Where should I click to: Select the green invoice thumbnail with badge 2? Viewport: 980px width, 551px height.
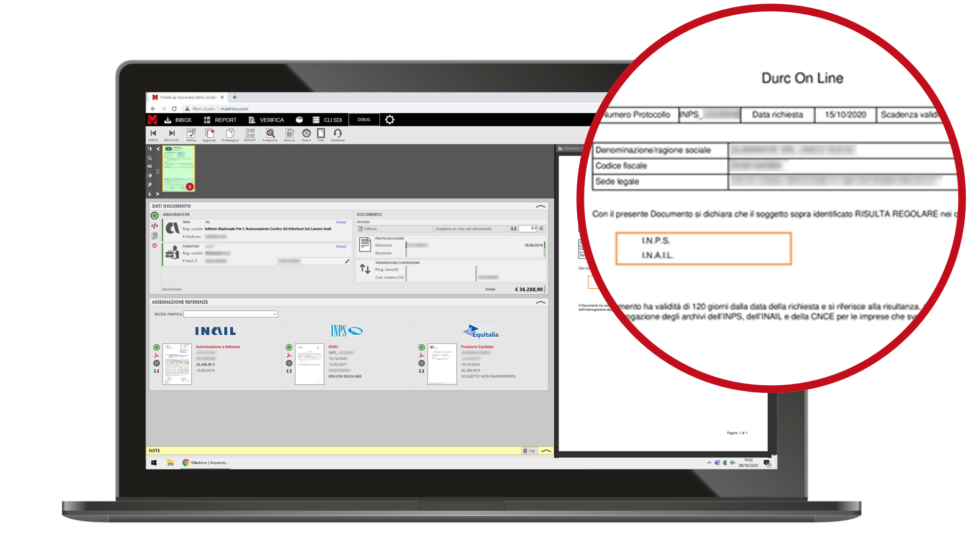pyautogui.click(x=179, y=169)
